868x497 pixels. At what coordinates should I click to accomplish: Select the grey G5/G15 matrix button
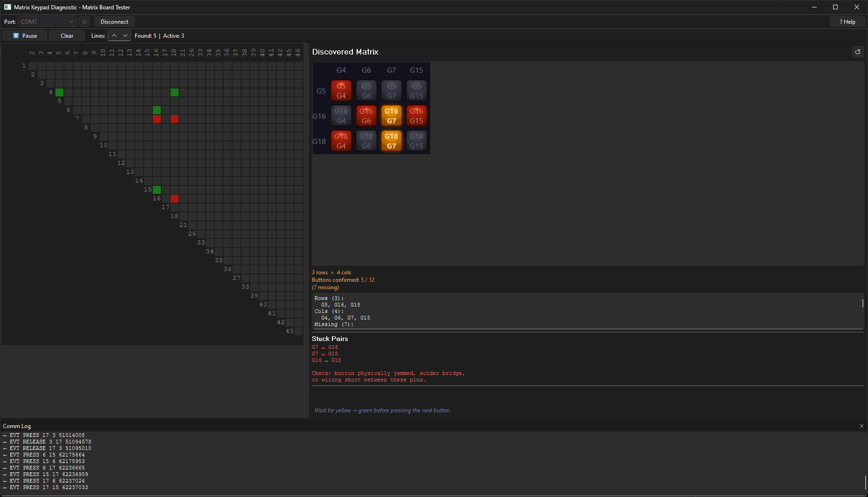click(417, 91)
